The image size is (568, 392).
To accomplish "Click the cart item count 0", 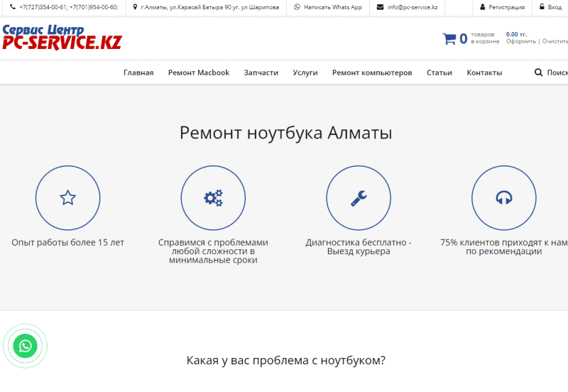I will (x=464, y=38).
